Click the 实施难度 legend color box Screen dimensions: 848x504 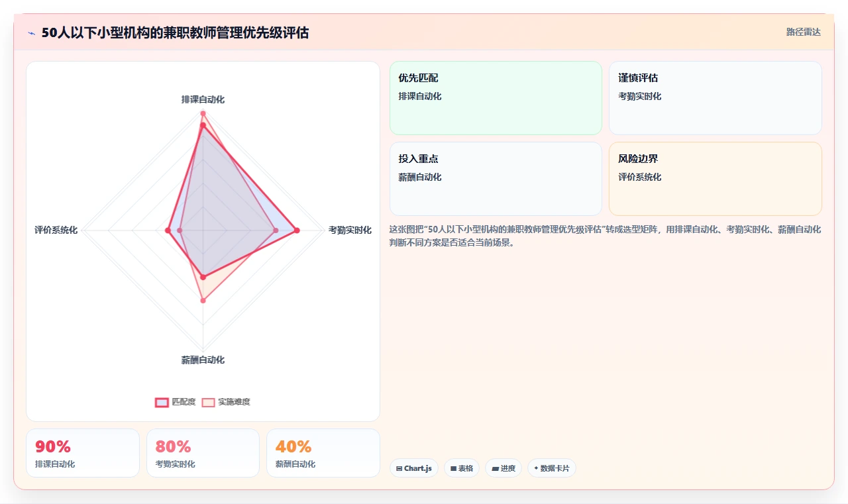click(208, 402)
